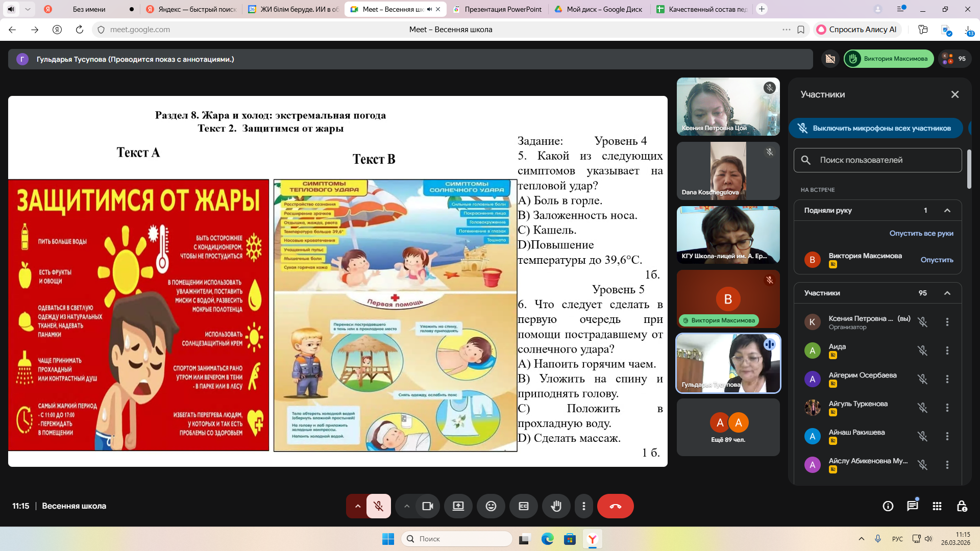
Task: Collapse the Подняли руку section
Action: [947, 210]
